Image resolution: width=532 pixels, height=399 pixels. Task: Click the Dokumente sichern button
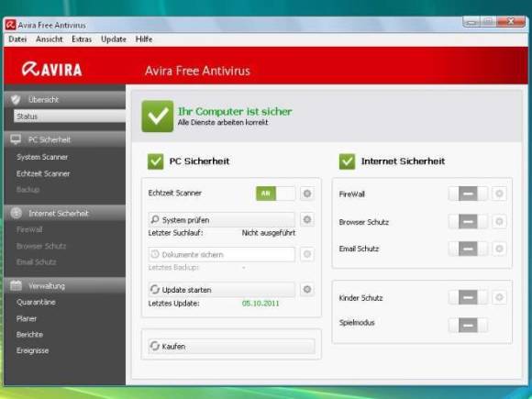tap(222, 254)
